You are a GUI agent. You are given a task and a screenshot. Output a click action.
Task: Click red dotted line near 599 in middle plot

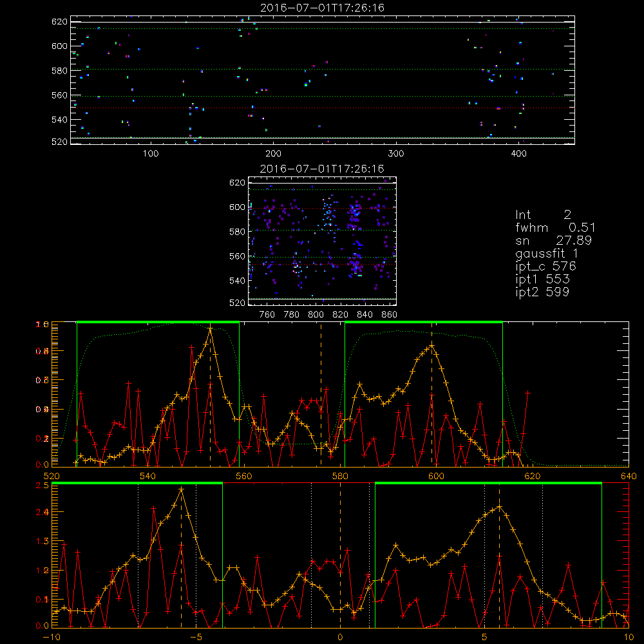tap(323, 208)
